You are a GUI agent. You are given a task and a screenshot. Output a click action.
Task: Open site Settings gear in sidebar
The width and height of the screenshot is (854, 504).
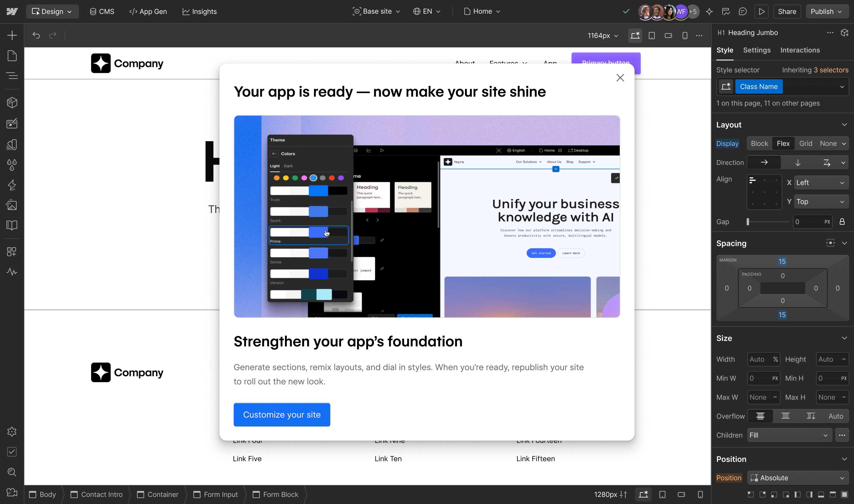pyautogui.click(x=12, y=432)
